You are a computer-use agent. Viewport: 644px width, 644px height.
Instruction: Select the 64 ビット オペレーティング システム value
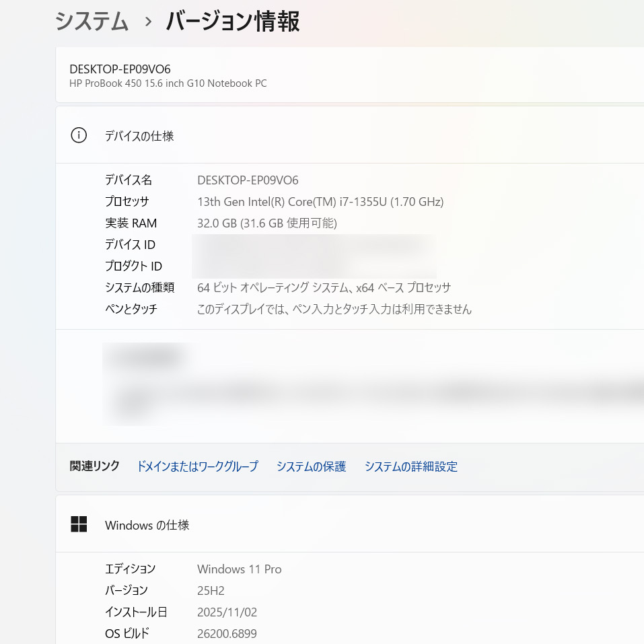(x=324, y=287)
